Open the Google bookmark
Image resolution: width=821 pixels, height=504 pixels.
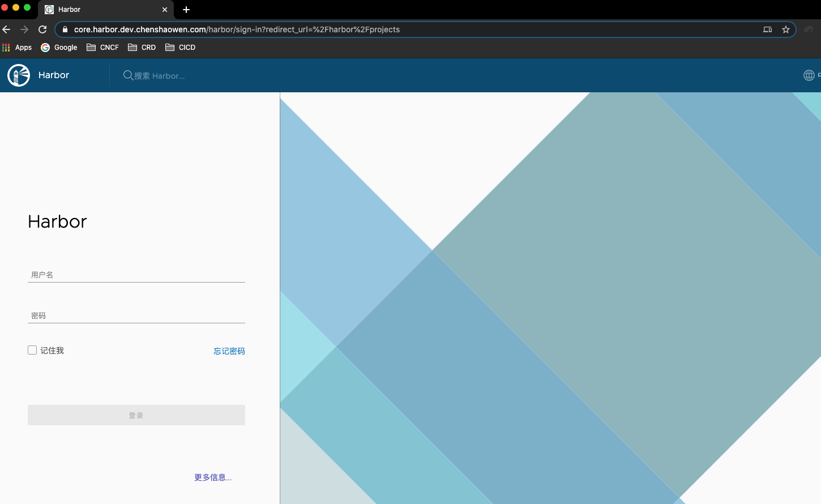[59, 48]
